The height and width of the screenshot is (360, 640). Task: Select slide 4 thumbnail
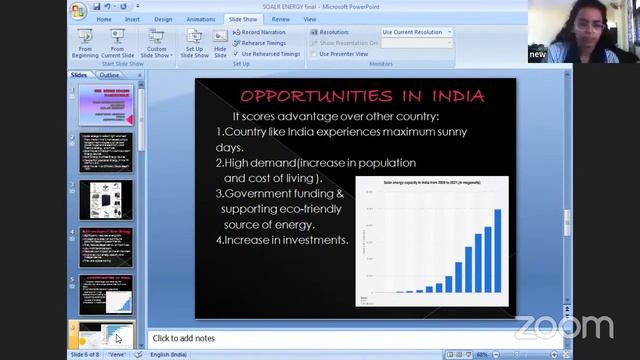click(x=106, y=247)
